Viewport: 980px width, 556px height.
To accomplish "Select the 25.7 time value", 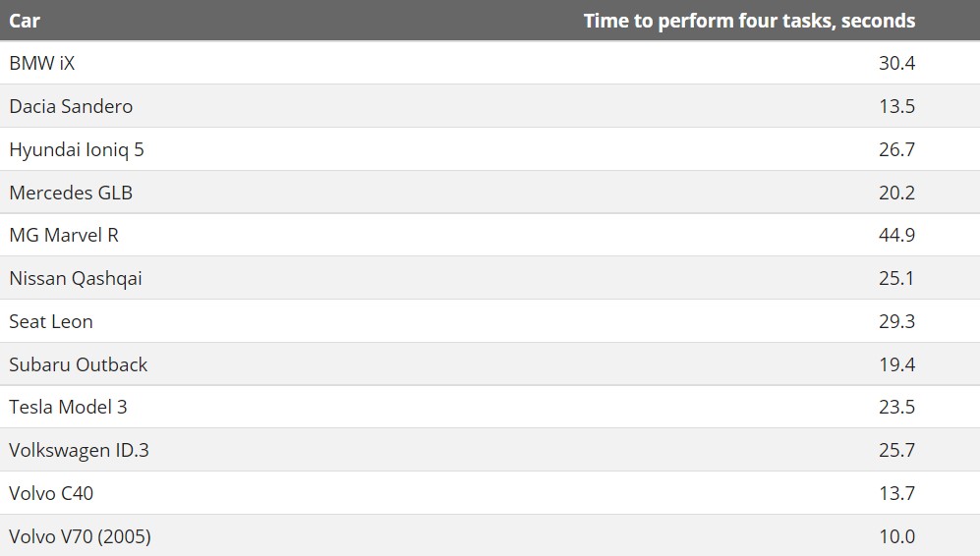I will point(896,450).
